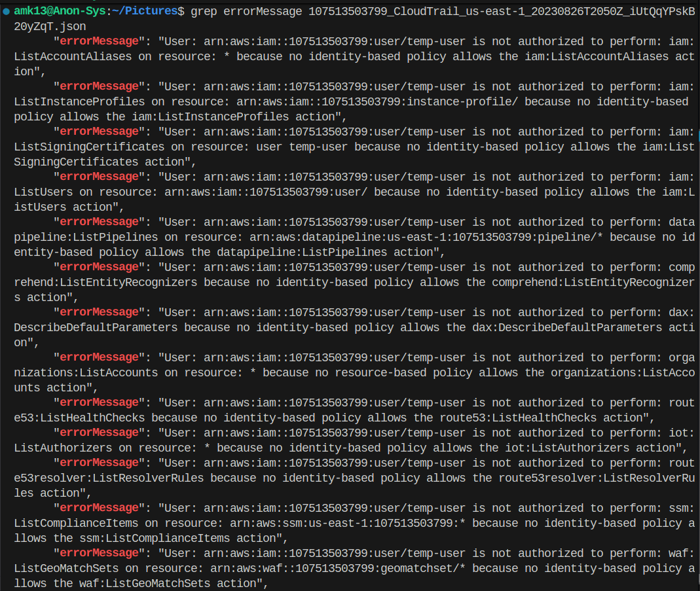
Task: Click "route53:ListHealthChecks action" text
Action: [541, 418]
